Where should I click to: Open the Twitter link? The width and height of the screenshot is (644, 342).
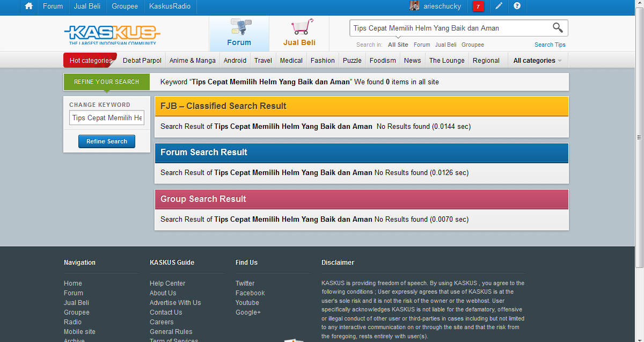click(245, 283)
